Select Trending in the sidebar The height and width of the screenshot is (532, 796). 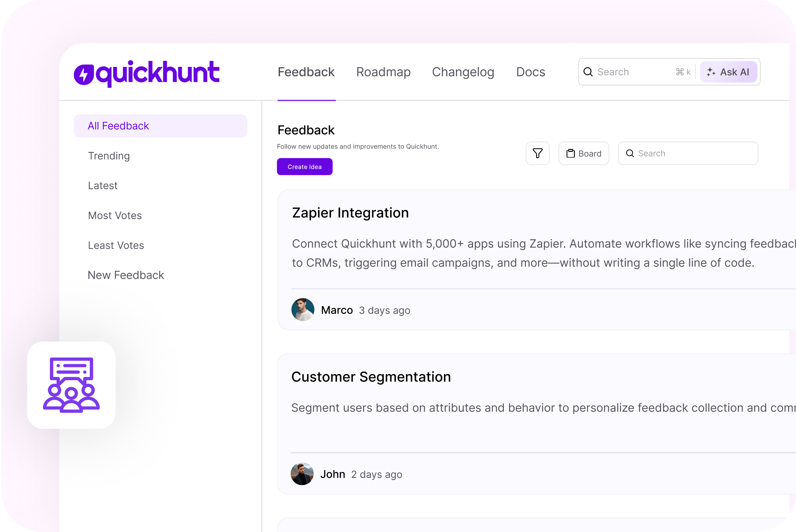[x=109, y=156]
